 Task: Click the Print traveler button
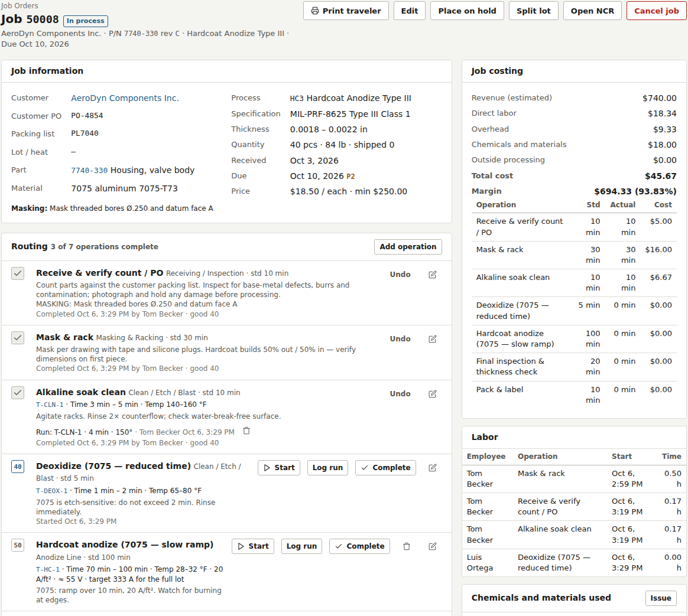[x=346, y=11]
